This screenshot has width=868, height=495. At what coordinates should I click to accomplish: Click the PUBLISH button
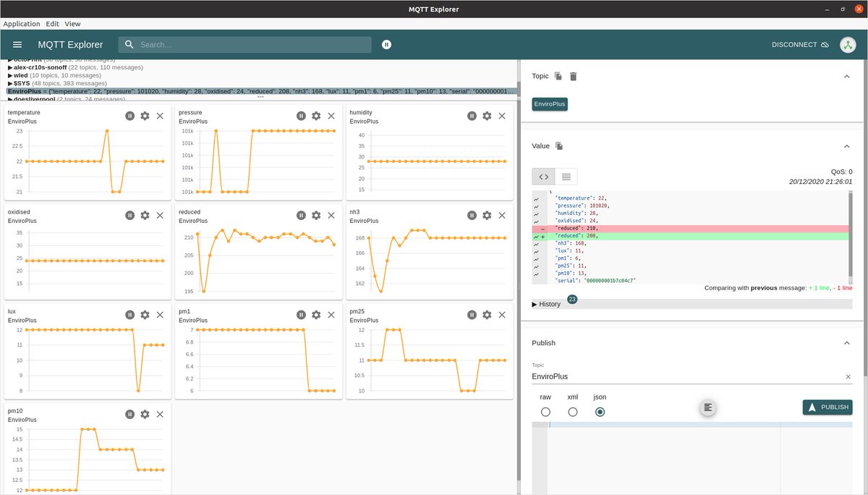pyautogui.click(x=827, y=407)
